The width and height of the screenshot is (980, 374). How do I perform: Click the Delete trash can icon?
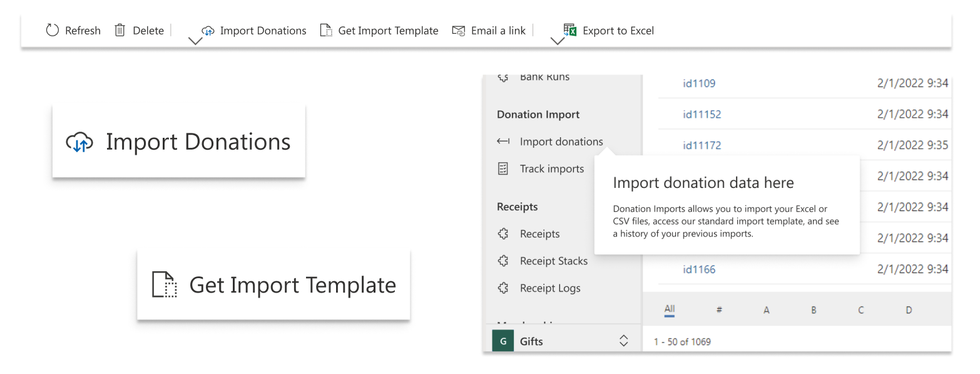coord(120,31)
